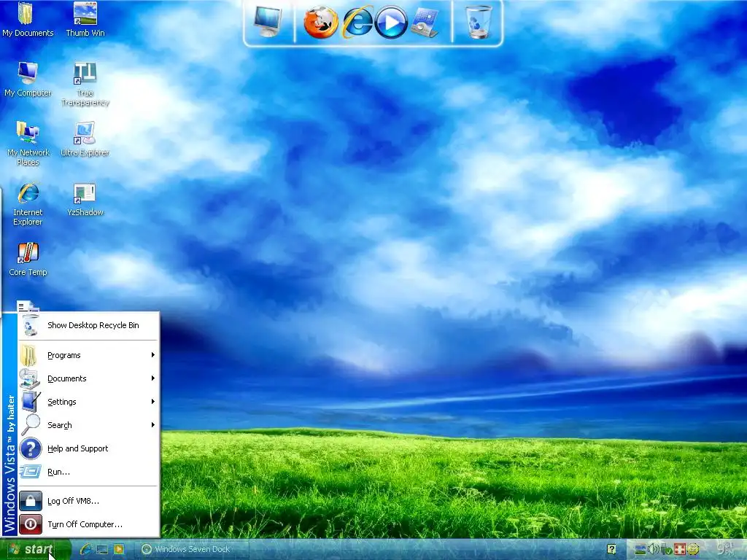Choose Log Off VM8... in the Start menu
Image resolution: width=747 pixels, height=560 pixels.
[x=88, y=501]
